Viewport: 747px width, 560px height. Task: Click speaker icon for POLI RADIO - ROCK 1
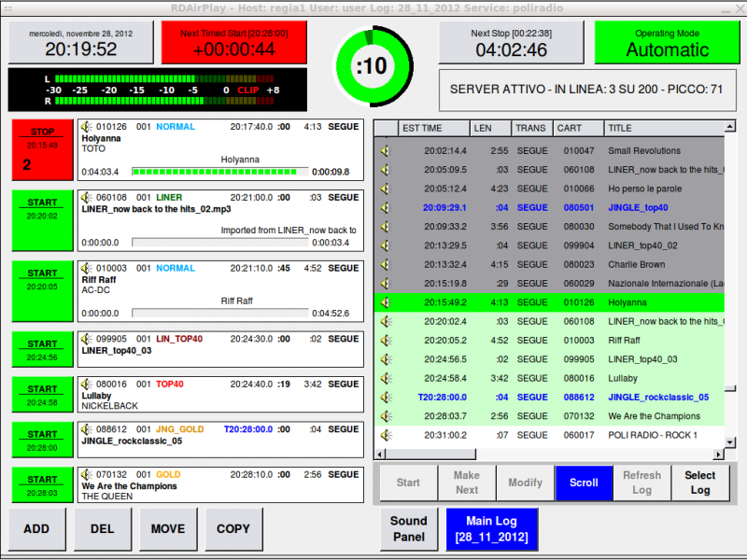(x=385, y=435)
